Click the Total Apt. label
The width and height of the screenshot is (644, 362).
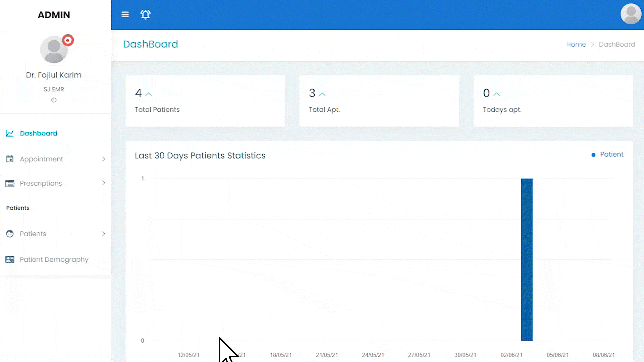coord(324,110)
